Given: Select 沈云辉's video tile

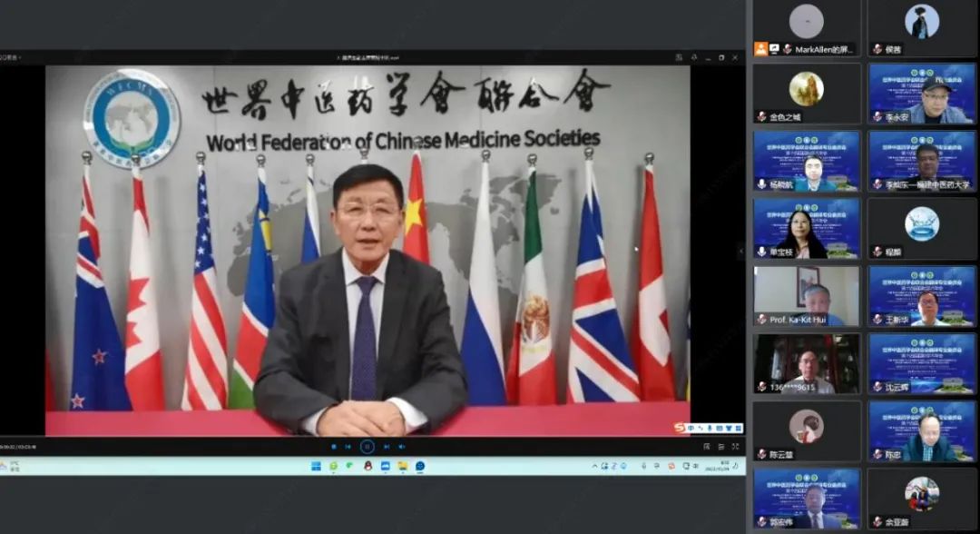Looking at the screenshot, I should coord(922,363).
